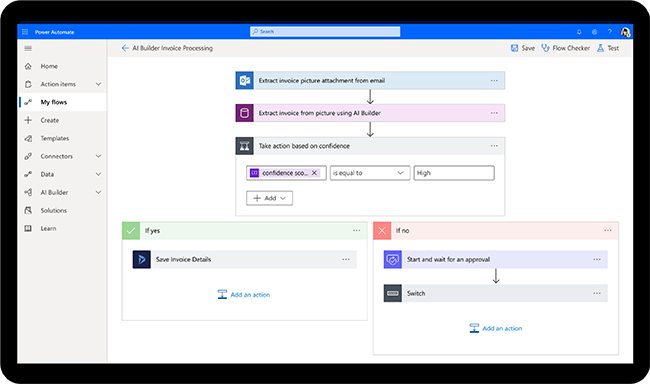650x384 pixels.
Task: Open menu for confidence condition step
Action: tap(494, 146)
